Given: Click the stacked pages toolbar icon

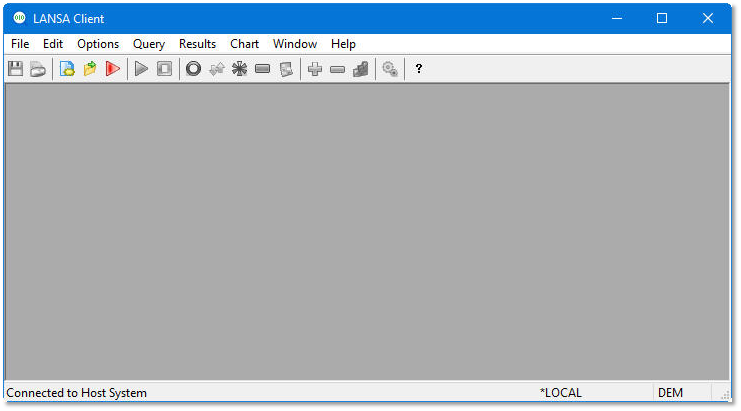Looking at the screenshot, I should pos(286,69).
